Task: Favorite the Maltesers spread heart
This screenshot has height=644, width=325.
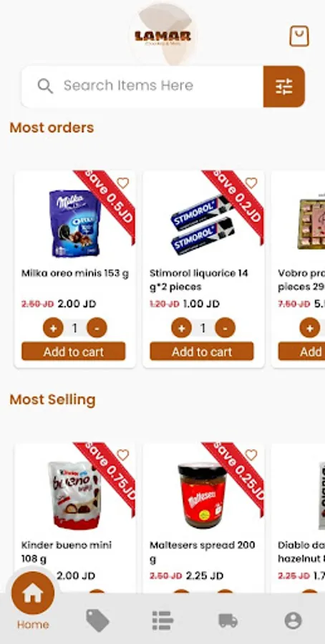Action: tap(251, 454)
